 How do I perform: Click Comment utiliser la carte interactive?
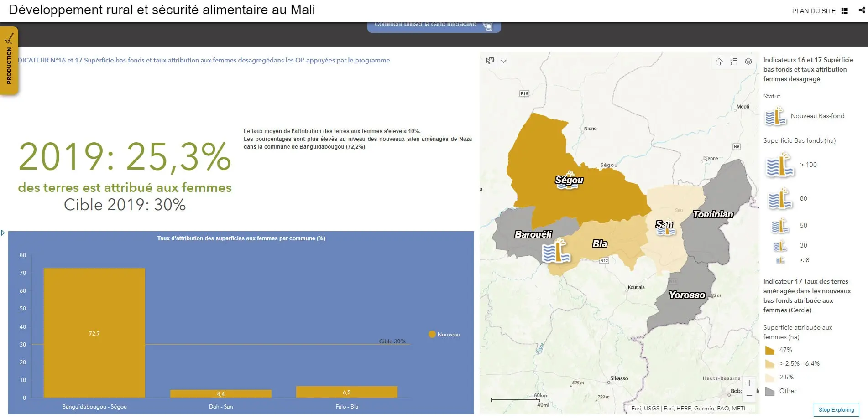[x=425, y=24]
